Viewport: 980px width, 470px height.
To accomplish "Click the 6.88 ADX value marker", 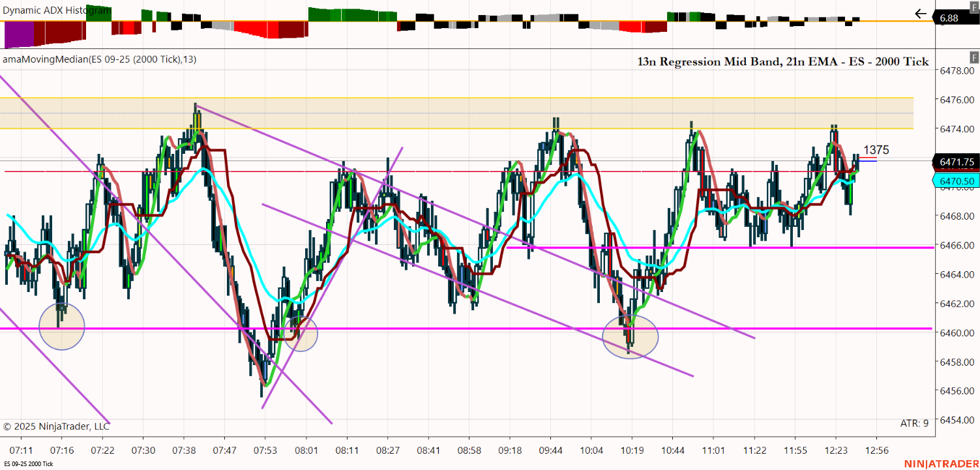I will tap(957, 18).
